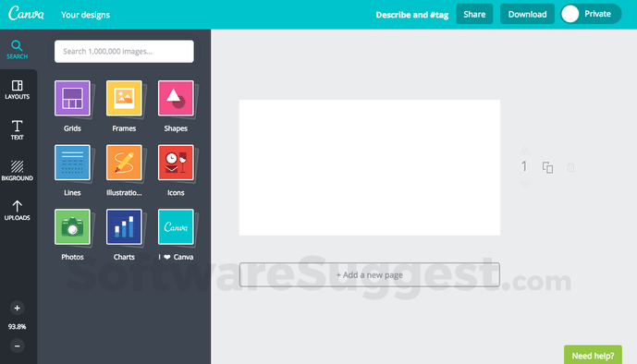Copy page 1 with duplicate icon
637x364 pixels.
coord(547,167)
